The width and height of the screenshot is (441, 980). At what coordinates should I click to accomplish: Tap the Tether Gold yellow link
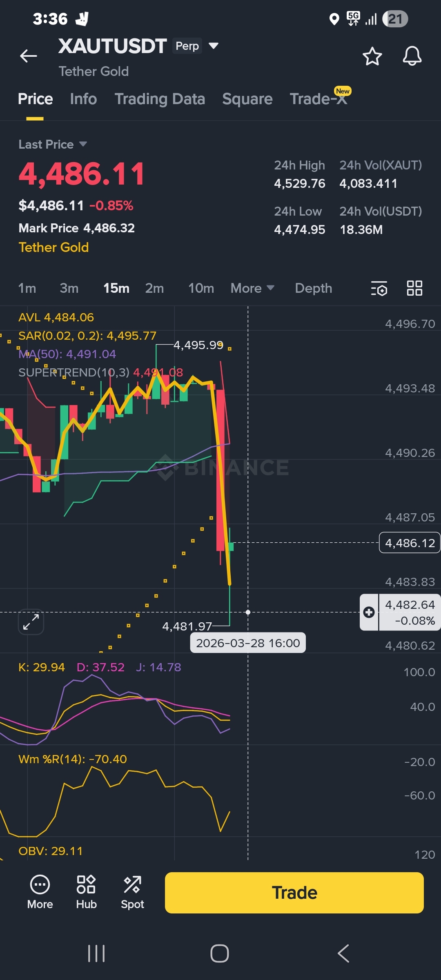click(53, 247)
